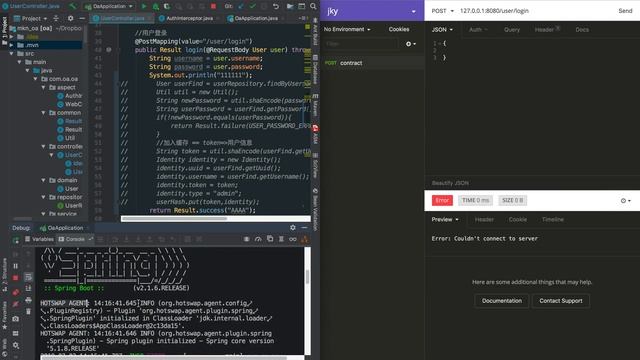640x360 pixels.
Task: Click the undo/revert arrow in top toolbar
Action: click(276, 6)
